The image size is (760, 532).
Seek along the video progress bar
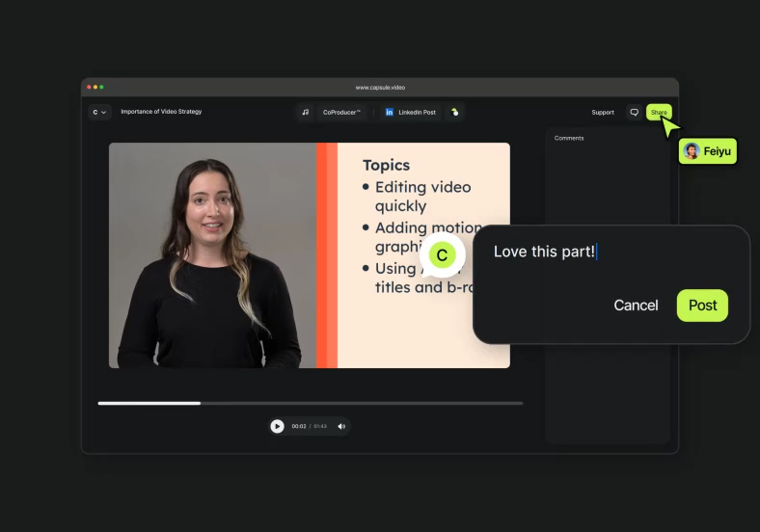(x=311, y=403)
